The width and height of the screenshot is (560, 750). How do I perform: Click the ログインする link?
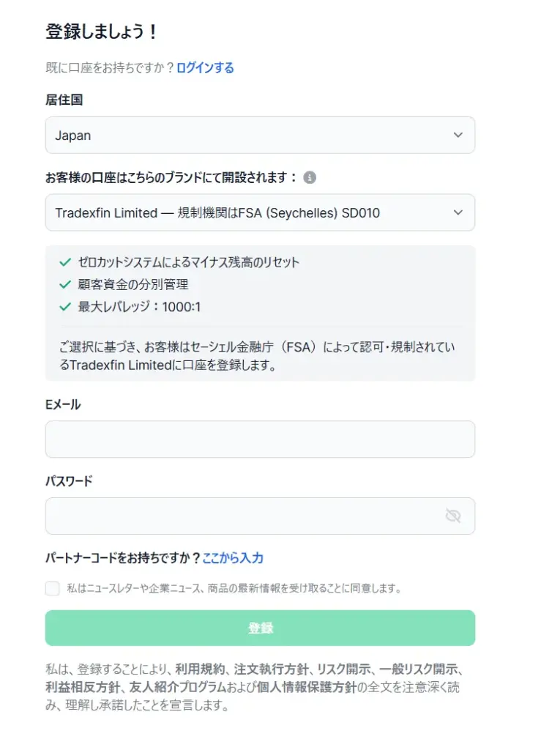[204, 67]
